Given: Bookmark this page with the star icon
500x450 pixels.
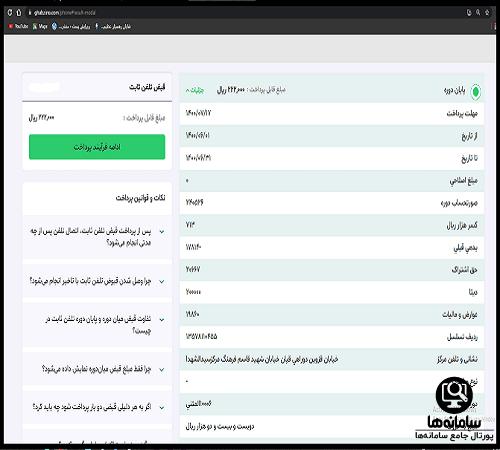Looking at the screenshot, I should (x=487, y=13).
